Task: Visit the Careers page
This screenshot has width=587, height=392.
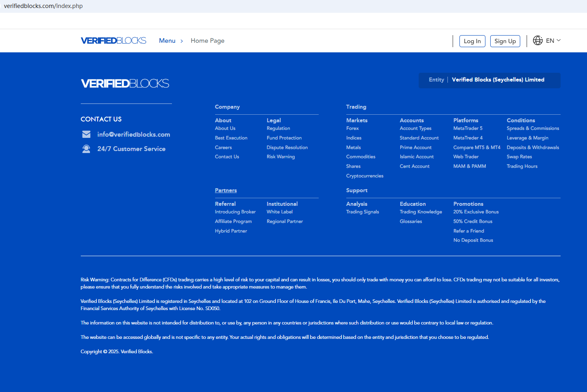Action: [x=223, y=147]
